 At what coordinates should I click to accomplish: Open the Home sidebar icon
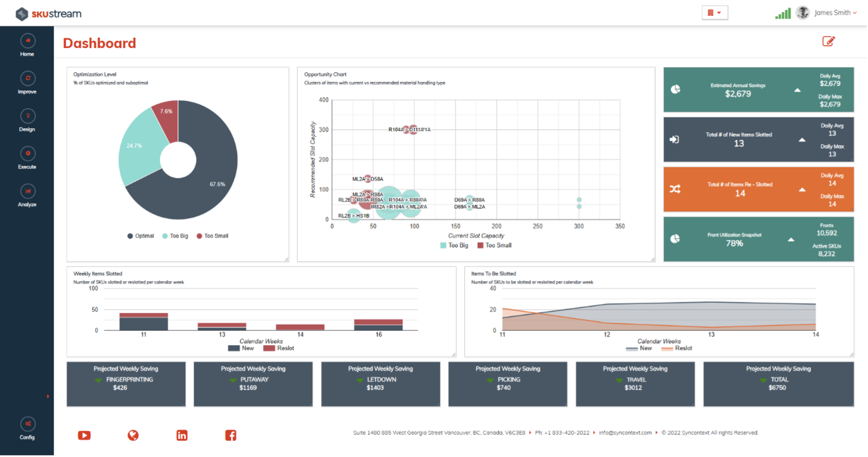(x=28, y=41)
